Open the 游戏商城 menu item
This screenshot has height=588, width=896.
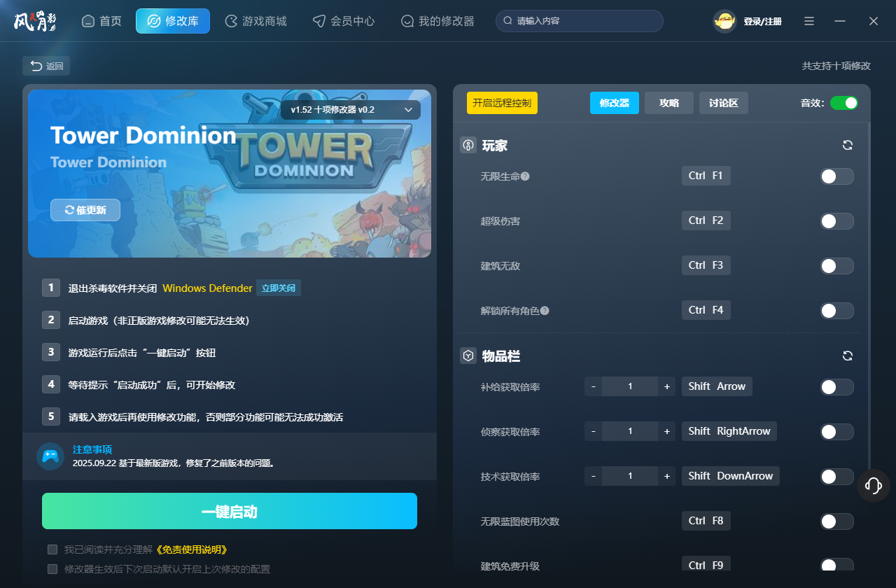pos(255,21)
